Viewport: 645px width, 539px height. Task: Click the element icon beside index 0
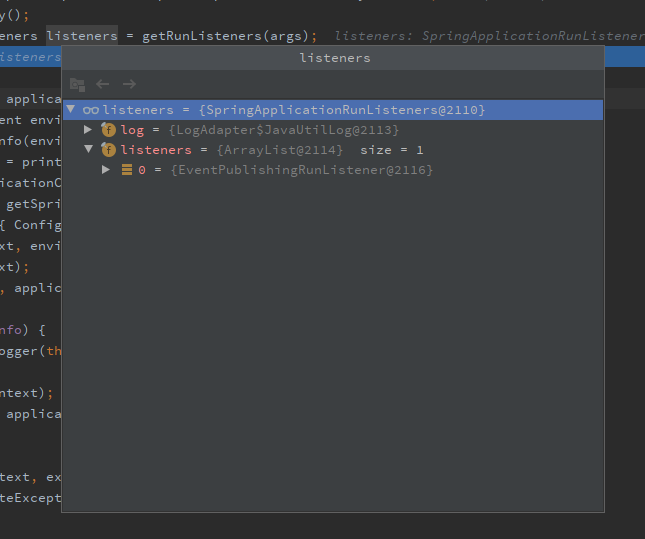(126, 170)
